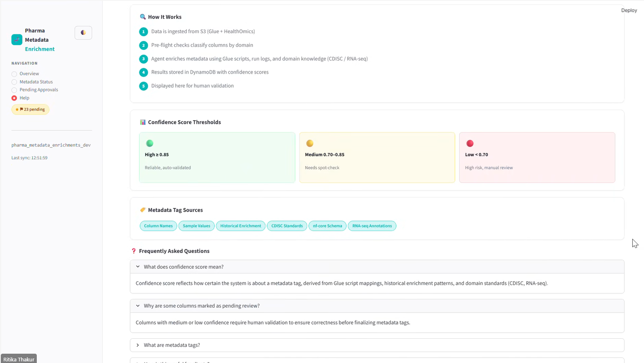The image size is (644, 363).
Task: Click 'High risk, manual review' description text
Action: tap(489, 168)
